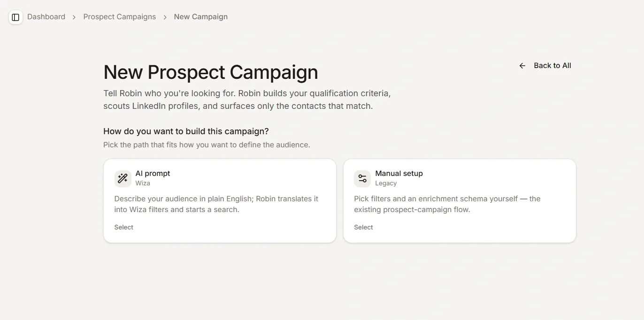Click the left arrow beside Back to All

[x=522, y=66]
